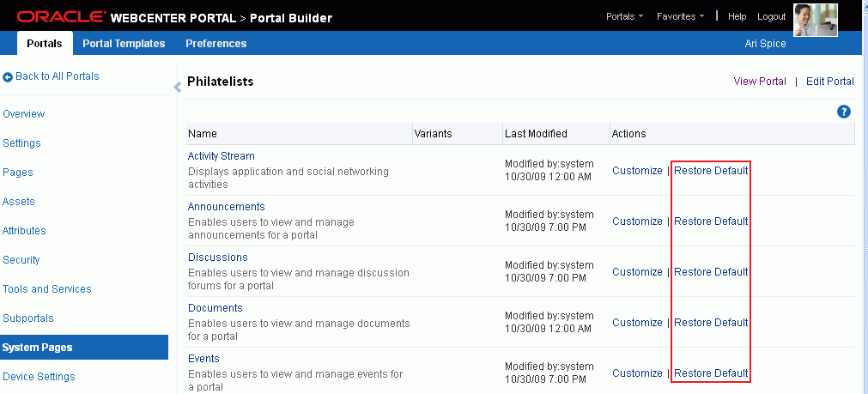Click the Back to All Portals arrow icon
The height and width of the screenshot is (394, 868).
pyautogui.click(x=8, y=77)
